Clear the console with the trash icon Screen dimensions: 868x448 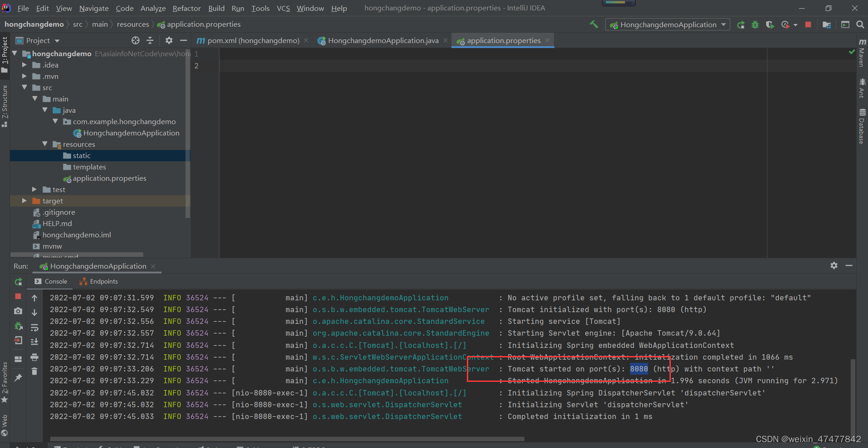(x=34, y=371)
